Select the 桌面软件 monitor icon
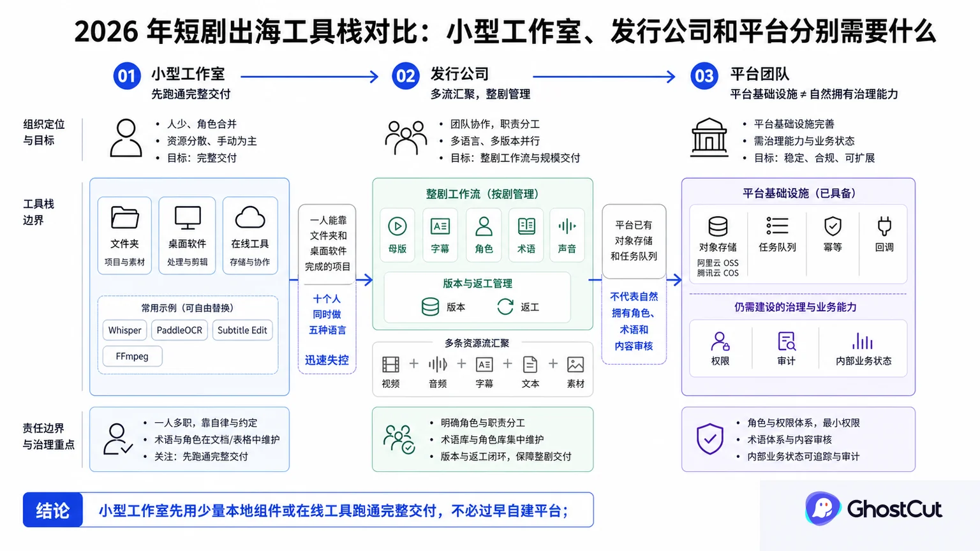 click(x=188, y=217)
